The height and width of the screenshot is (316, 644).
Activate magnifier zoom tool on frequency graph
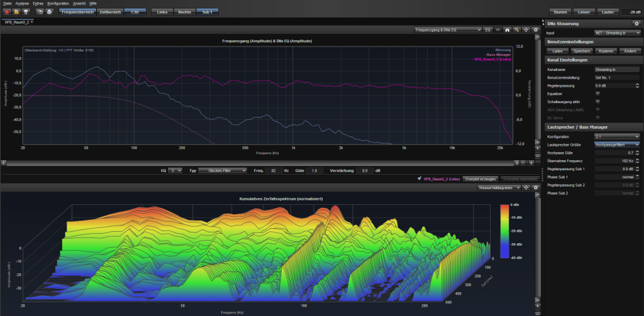[517, 30]
